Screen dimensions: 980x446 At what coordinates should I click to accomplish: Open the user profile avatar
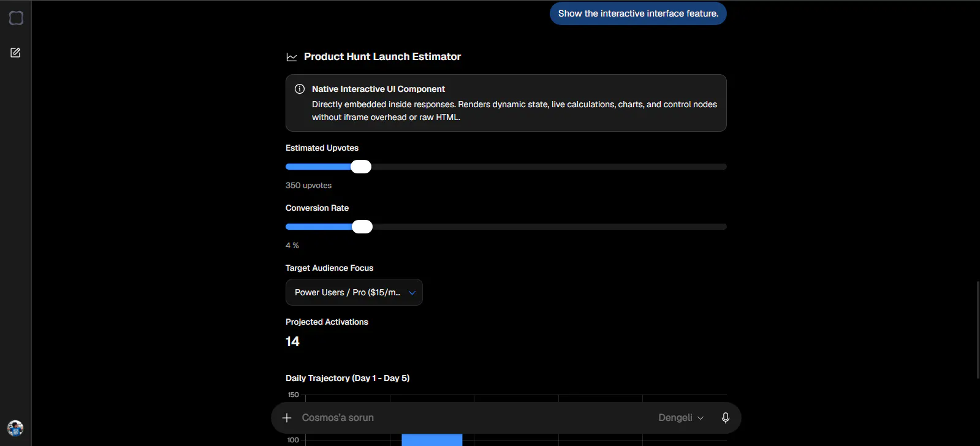15,428
